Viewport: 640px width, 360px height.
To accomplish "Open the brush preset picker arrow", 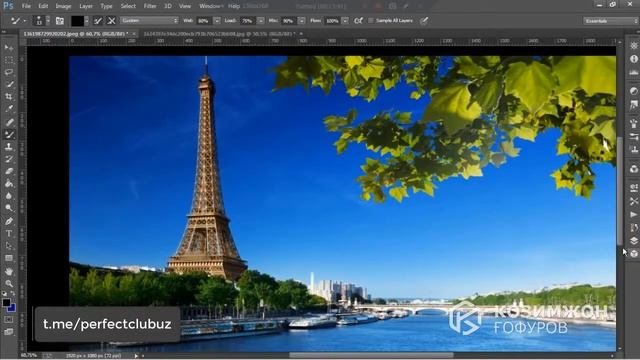I will tap(48, 20).
